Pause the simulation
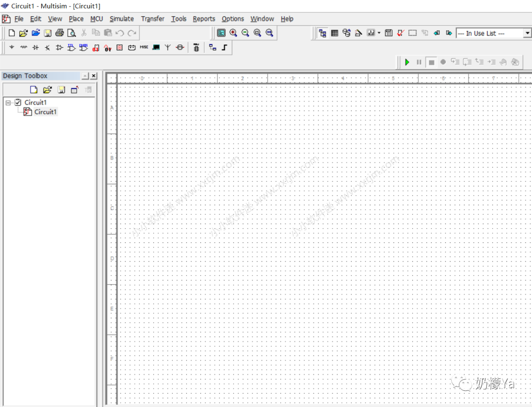 (x=419, y=62)
